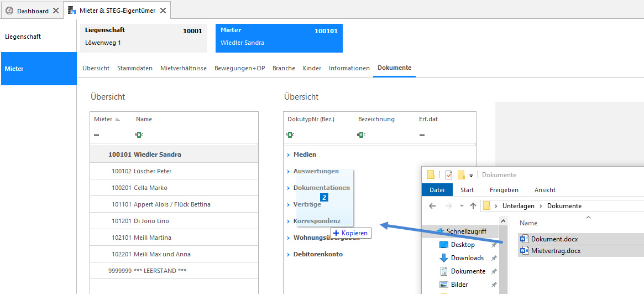
Task: Click the building icon on Mieter tab
Action: 72,11
